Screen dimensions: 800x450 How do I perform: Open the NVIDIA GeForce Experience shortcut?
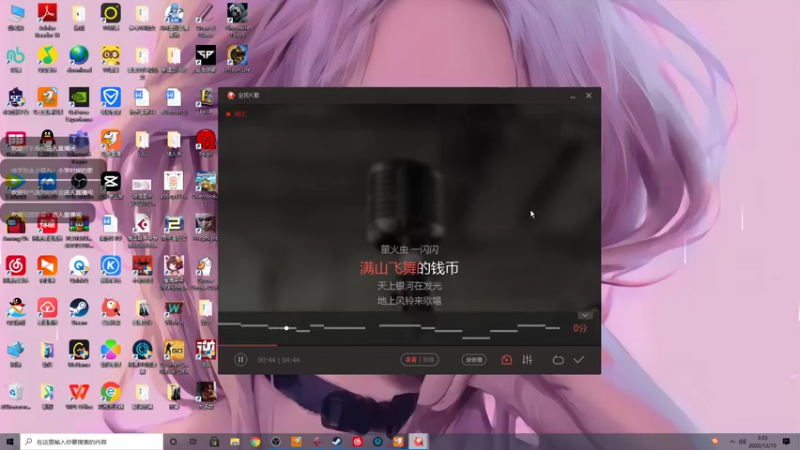[x=79, y=105]
